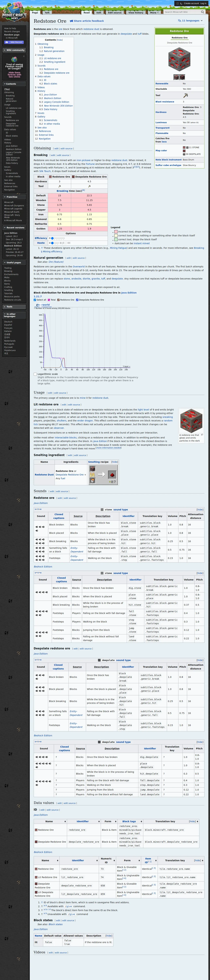
Task: Click the redstone ore input slot in smelting recipe
Action: (x=93, y=469)
